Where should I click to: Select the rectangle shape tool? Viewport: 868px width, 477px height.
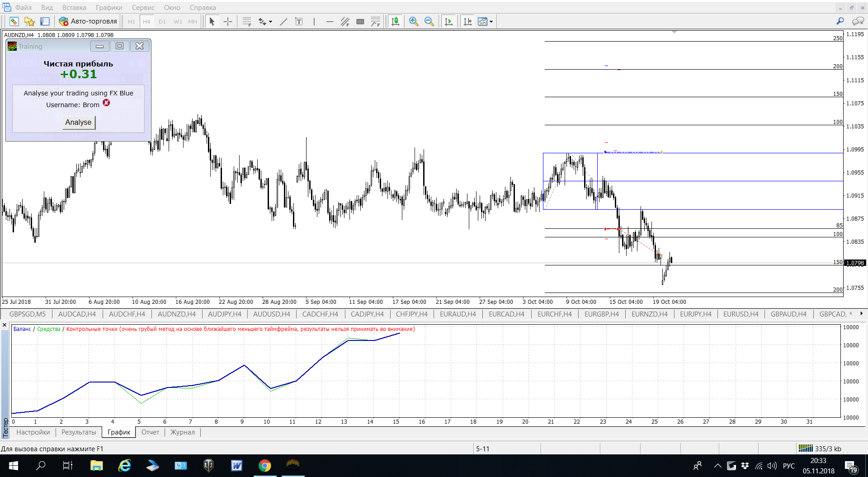(360, 21)
